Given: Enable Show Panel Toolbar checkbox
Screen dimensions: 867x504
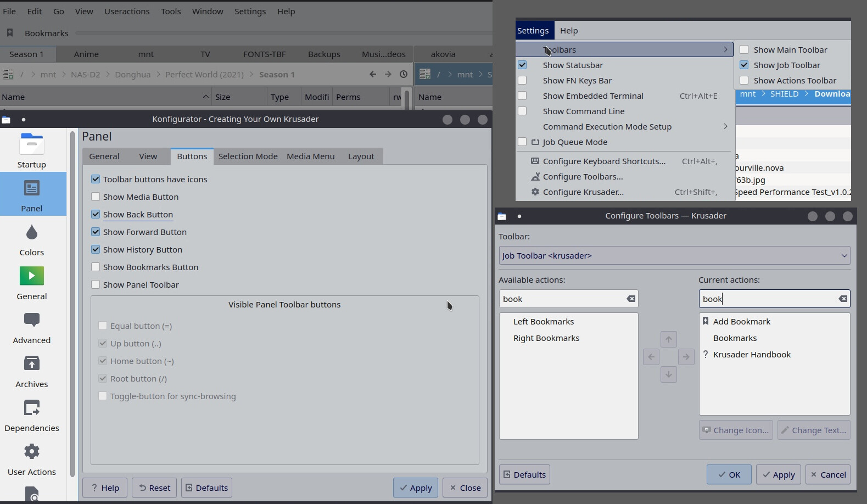Looking at the screenshot, I should pos(96,284).
